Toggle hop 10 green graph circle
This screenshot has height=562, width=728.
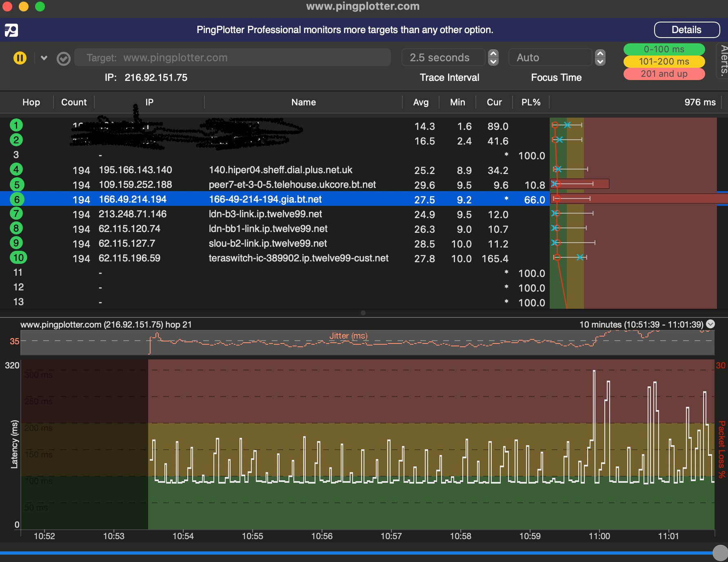click(x=18, y=258)
